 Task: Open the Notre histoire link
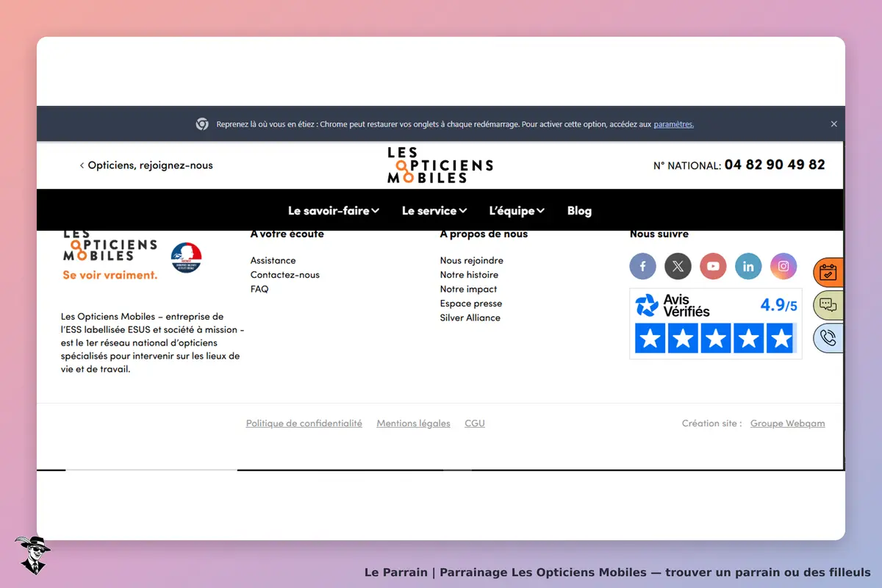[x=469, y=275]
